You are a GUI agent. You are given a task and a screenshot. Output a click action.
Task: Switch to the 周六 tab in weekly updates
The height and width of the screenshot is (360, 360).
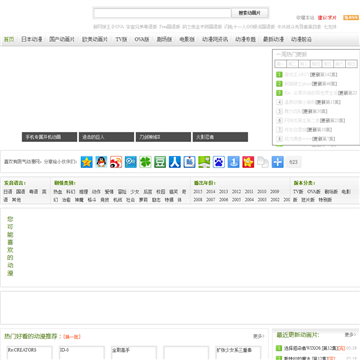339,64
